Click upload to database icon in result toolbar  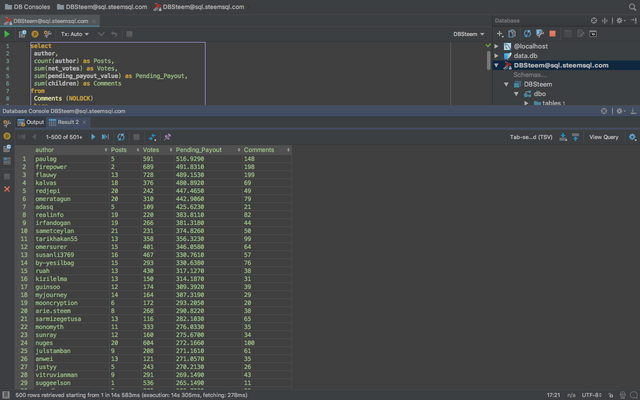tap(576, 137)
